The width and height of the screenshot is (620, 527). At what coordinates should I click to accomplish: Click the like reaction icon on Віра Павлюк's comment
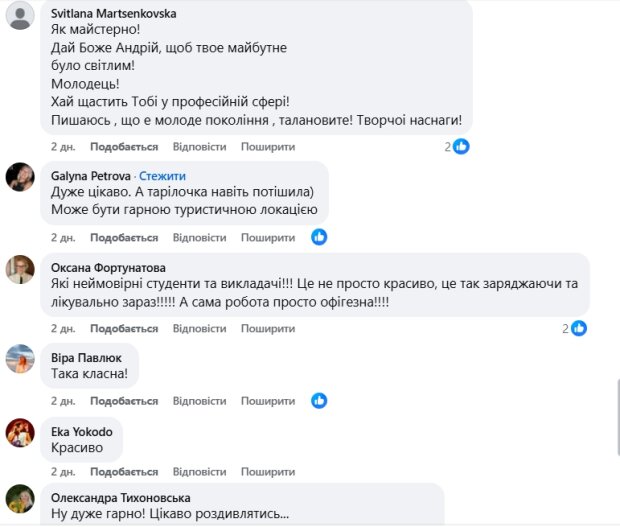click(319, 401)
